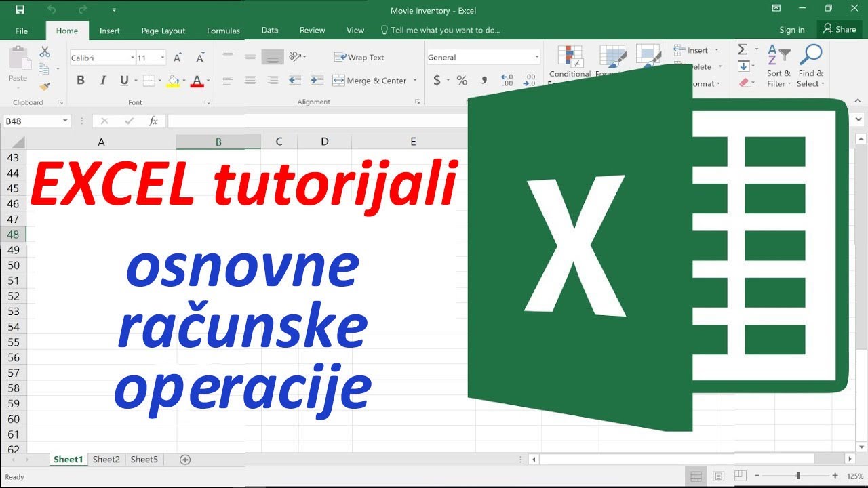Image resolution: width=868 pixels, height=488 pixels.
Task: Click the Fill down arrow icon
Action: [743, 66]
